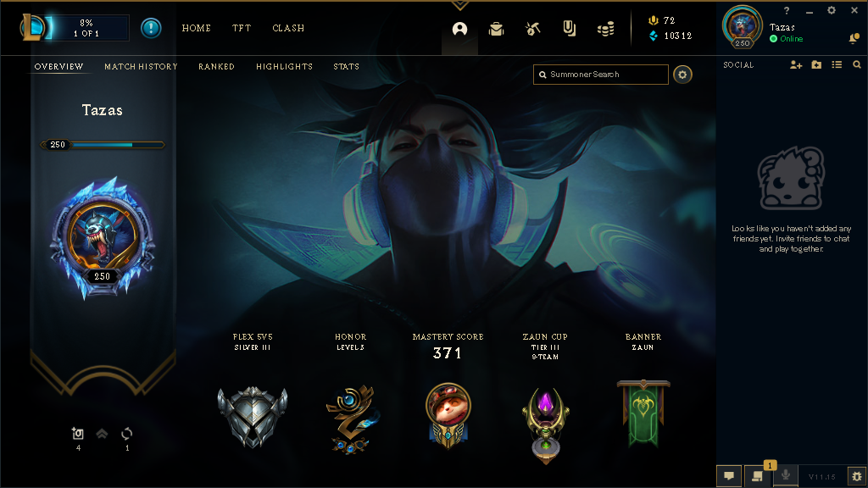This screenshot has height=488, width=868.
Task: Open the Profile icon in the top bar
Action: point(459,29)
